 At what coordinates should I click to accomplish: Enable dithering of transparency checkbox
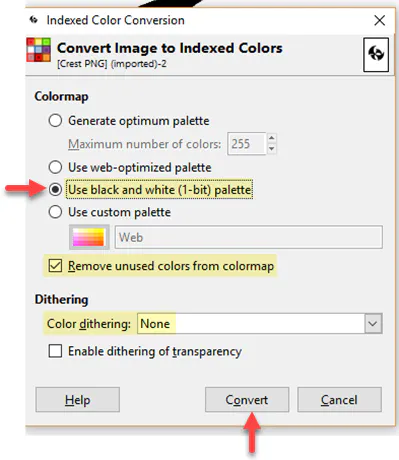(x=55, y=351)
